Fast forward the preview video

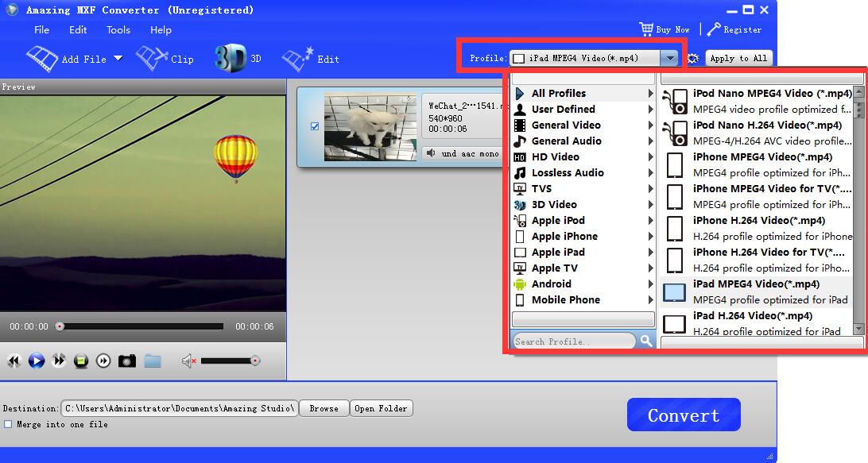coord(59,361)
